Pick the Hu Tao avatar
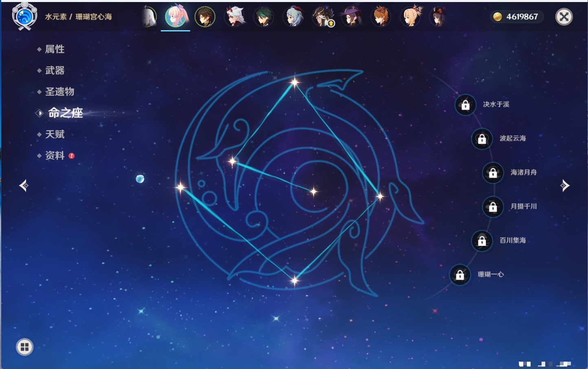Viewport: 588px width, 369px height. tap(439, 17)
